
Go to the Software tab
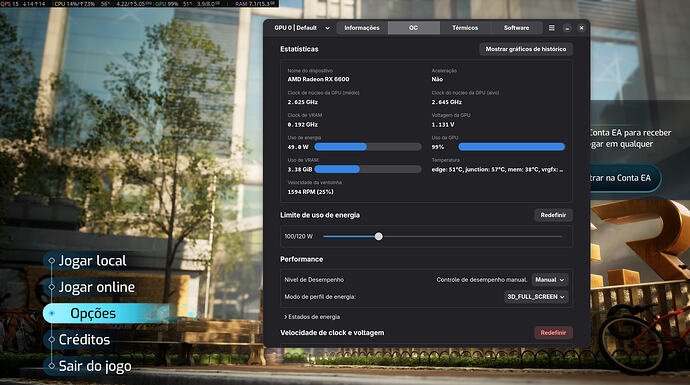[x=516, y=28]
